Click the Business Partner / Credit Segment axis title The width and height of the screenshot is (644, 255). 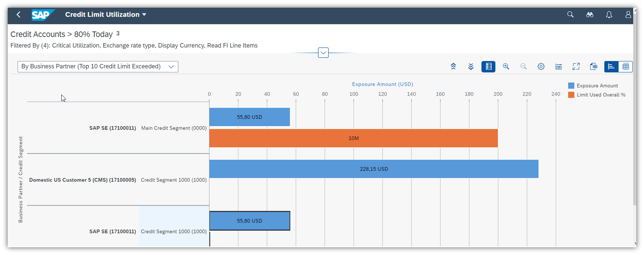(20, 179)
